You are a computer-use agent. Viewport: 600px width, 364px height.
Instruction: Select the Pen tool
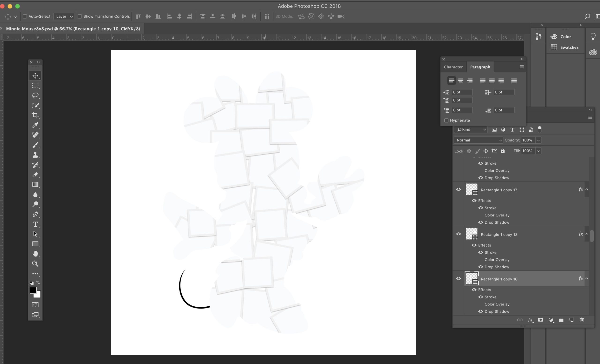[35, 214]
